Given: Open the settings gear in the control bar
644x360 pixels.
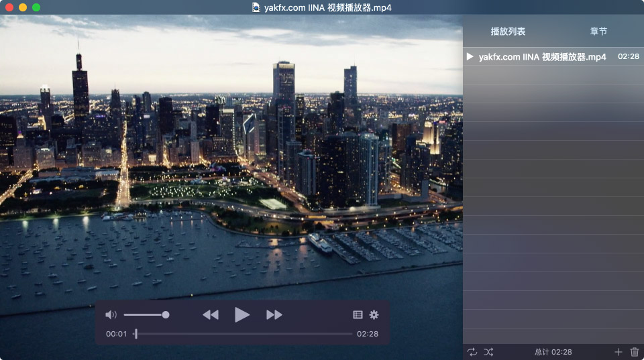Looking at the screenshot, I should click(374, 314).
